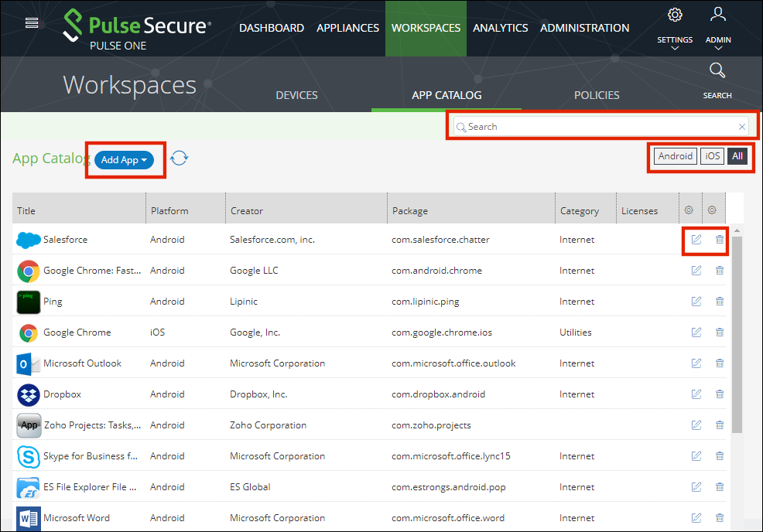Switch to Policies tab
763x532 pixels.
[x=597, y=95]
